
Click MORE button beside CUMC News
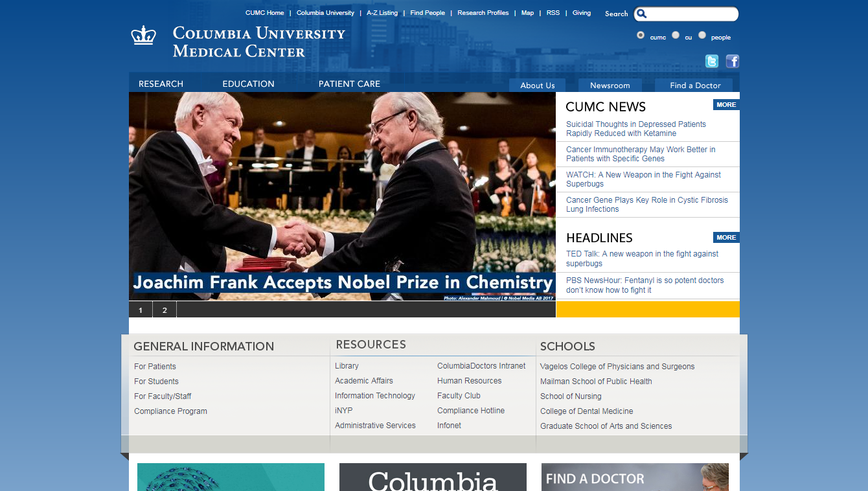(x=726, y=104)
